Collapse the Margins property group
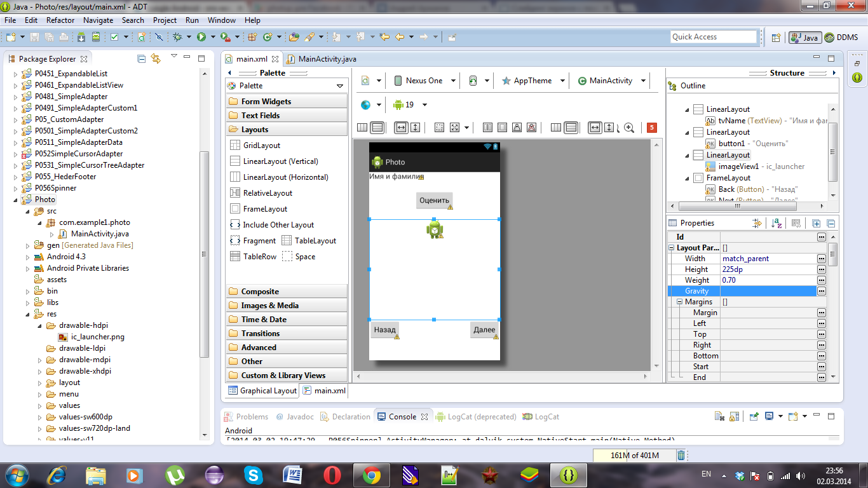 pyautogui.click(x=679, y=302)
